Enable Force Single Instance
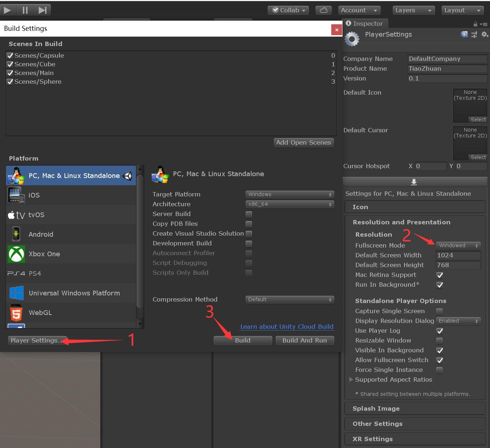Screen dimensions: 490x448 click(439, 370)
